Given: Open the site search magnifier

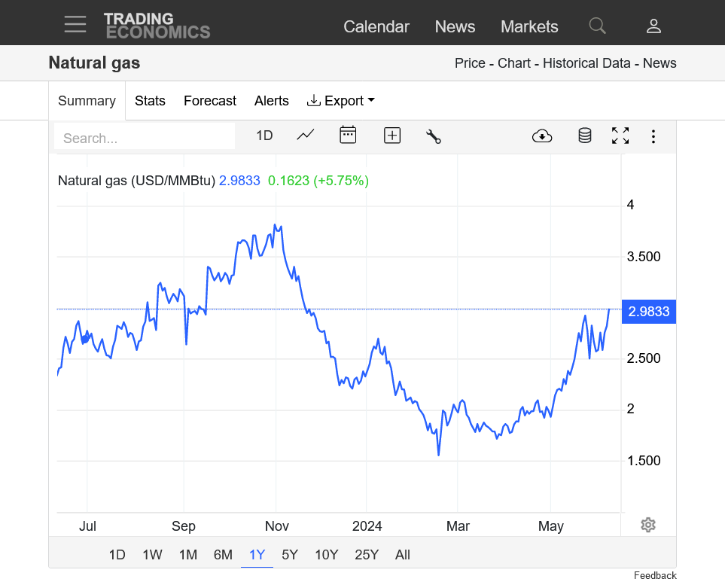Looking at the screenshot, I should pos(597,26).
